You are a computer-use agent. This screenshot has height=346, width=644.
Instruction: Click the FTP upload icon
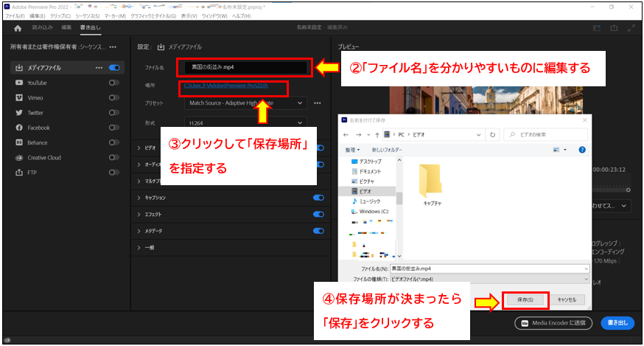[19, 173]
